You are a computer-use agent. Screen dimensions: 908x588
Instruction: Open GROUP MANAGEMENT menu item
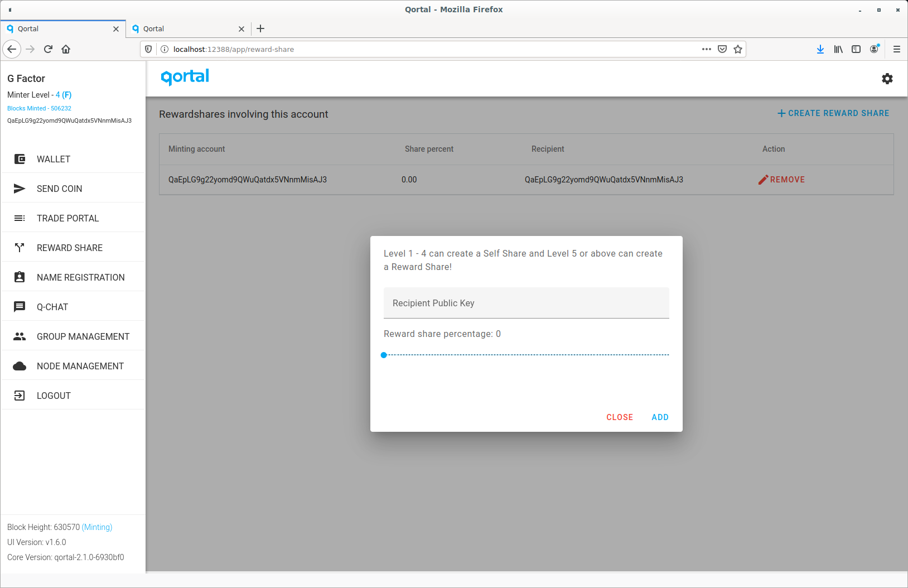[x=73, y=336]
